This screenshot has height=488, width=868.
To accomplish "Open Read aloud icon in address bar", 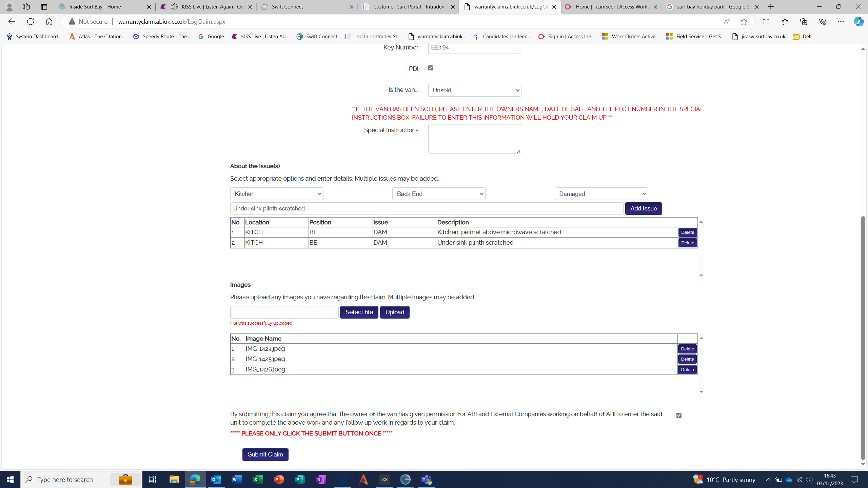I will [727, 22].
